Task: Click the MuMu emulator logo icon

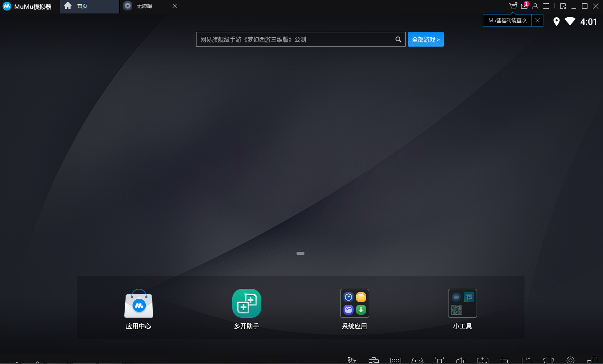Action: (7, 6)
